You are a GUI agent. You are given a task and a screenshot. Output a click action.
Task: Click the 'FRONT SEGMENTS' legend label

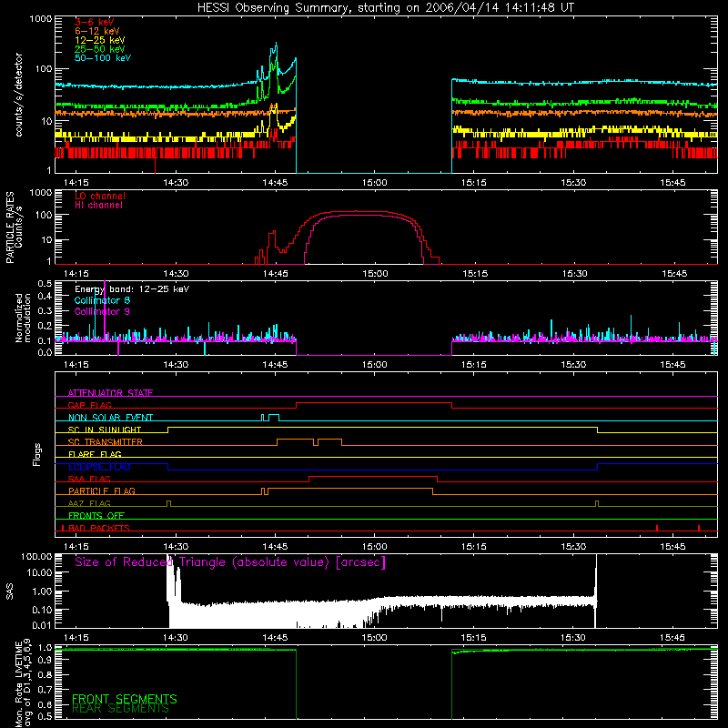(125, 699)
